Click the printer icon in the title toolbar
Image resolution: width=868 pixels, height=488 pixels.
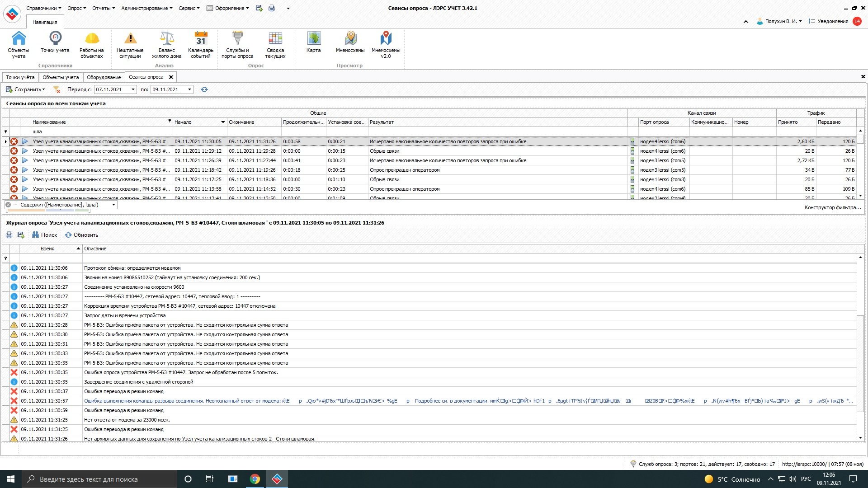click(272, 8)
